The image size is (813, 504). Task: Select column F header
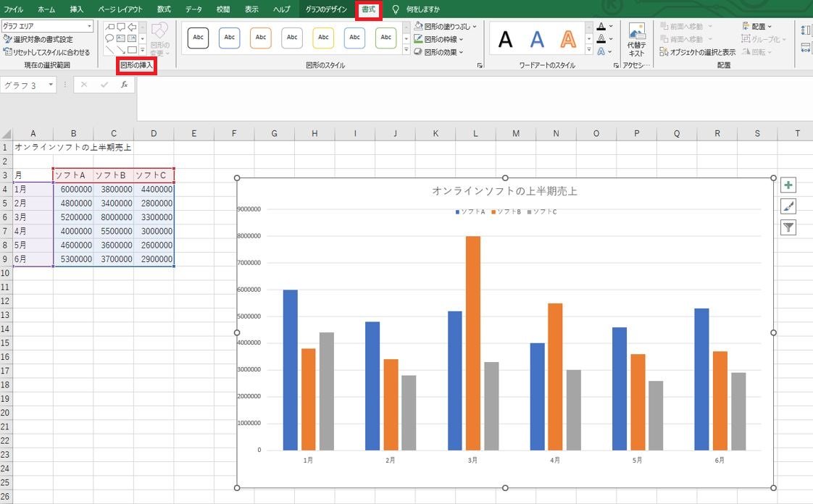pos(234,133)
